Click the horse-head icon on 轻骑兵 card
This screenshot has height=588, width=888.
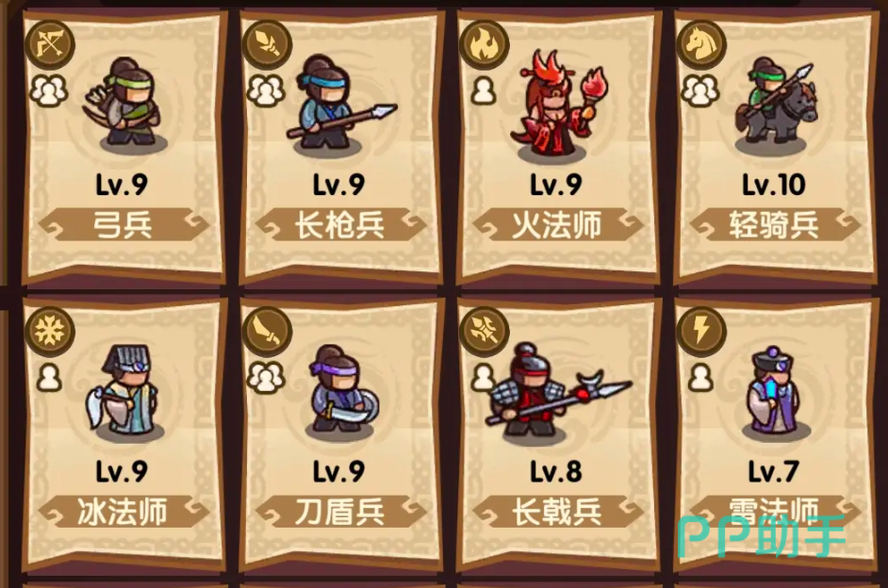point(700,44)
